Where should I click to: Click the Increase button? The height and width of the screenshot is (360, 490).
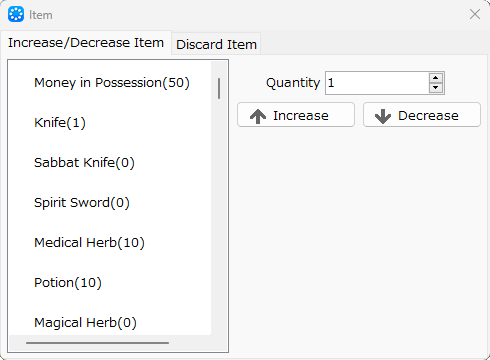[296, 115]
